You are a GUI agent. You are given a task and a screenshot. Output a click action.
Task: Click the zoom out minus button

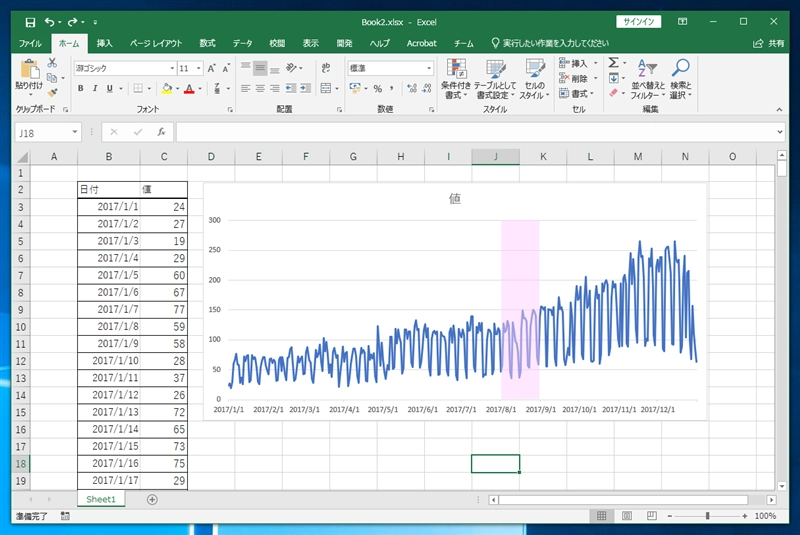pos(670,516)
